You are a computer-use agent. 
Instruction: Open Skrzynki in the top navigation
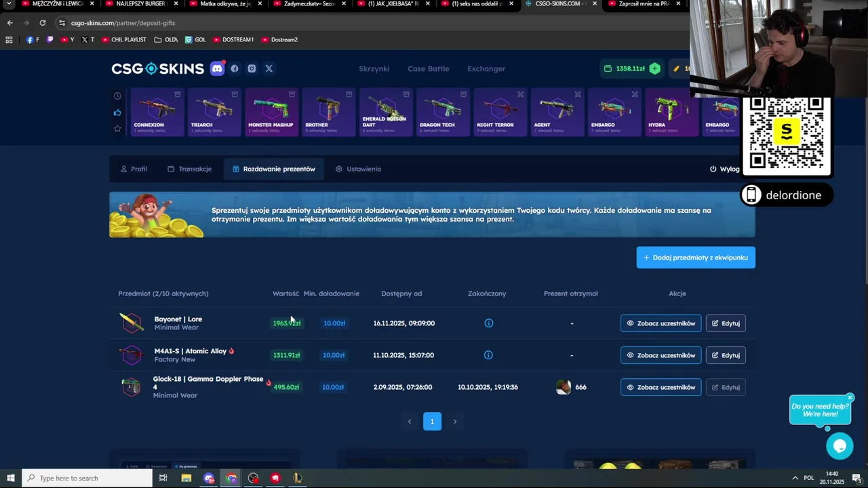click(x=374, y=68)
